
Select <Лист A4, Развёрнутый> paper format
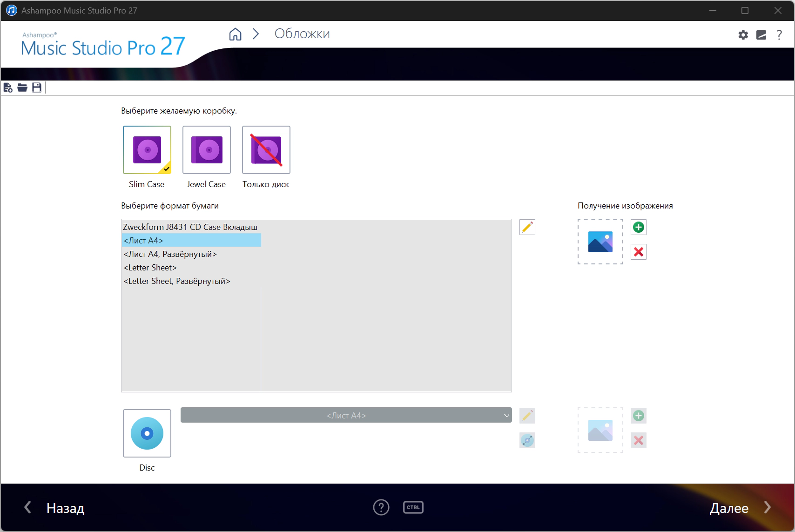(191, 254)
